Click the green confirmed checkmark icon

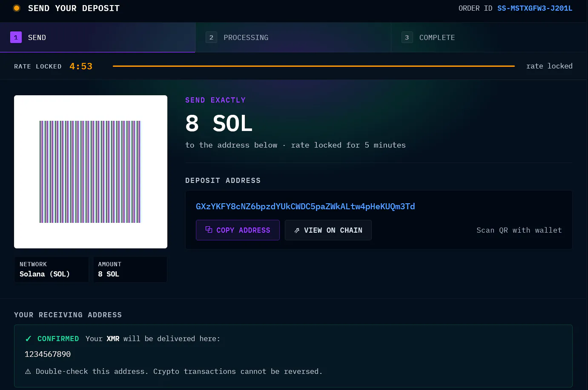tap(29, 339)
